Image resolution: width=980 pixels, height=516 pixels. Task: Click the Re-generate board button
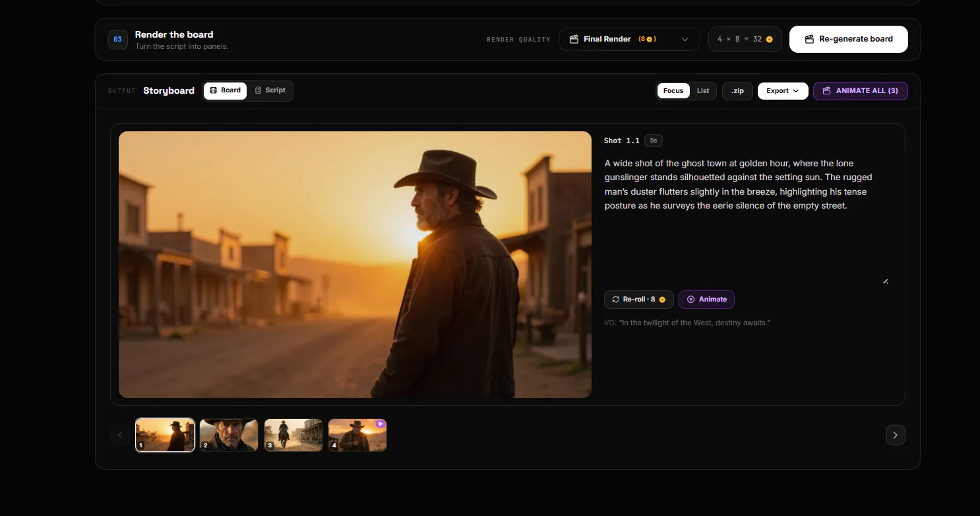tap(848, 39)
